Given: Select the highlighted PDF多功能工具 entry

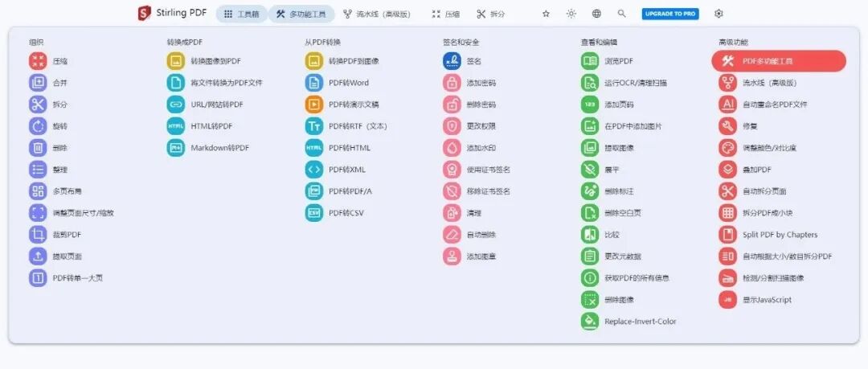Looking at the screenshot, I should [778, 61].
